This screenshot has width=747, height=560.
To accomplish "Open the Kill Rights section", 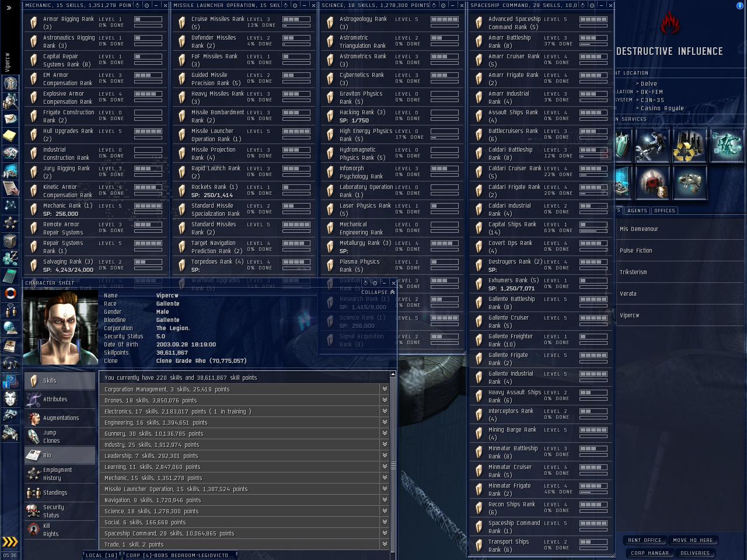I will (x=60, y=530).
